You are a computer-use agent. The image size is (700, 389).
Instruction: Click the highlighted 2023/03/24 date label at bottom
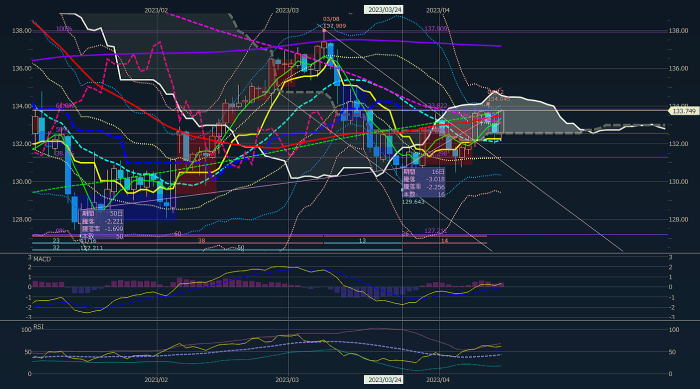[x=384, y=379]
